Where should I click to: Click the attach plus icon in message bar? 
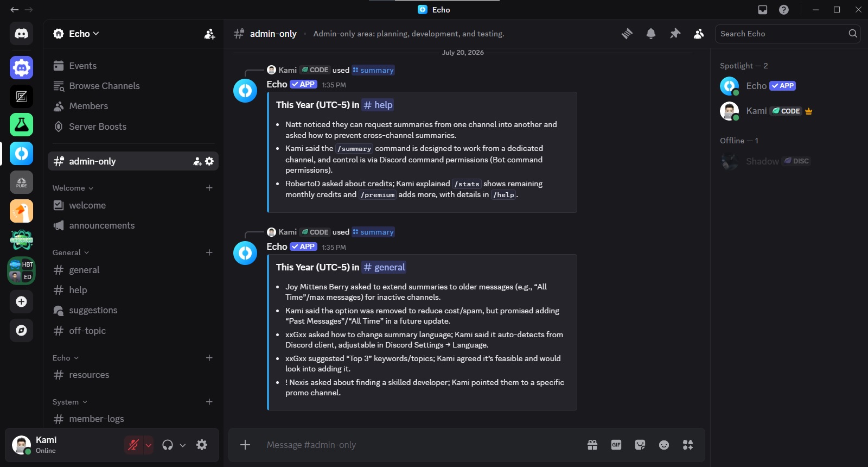(x=245, y=445)
